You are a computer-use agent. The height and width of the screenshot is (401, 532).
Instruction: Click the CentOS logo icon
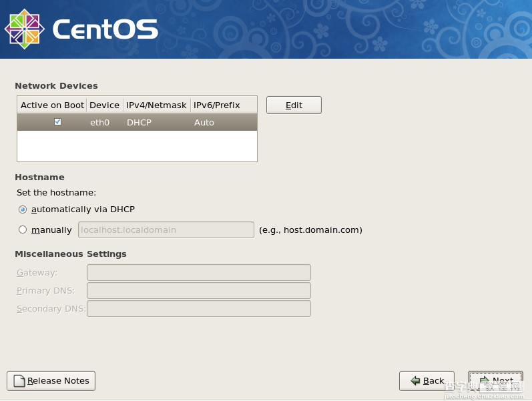click(24, 29)
